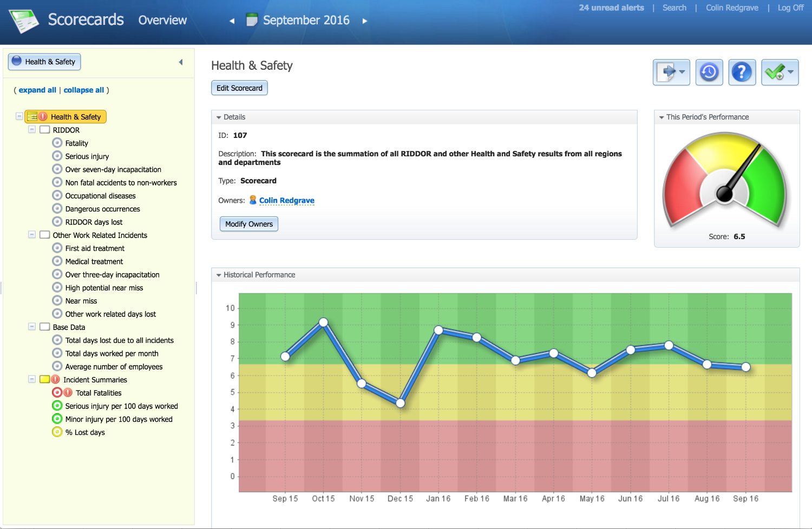Screen dimensions: 812x529
Task: Click the red Total Fatalities status icon
Action: 57,392
